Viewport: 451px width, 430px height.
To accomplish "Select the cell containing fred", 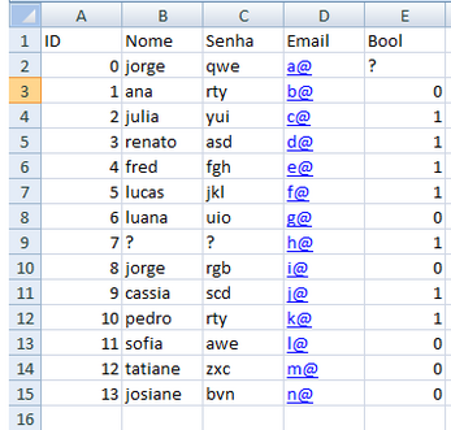I will (162, 166).
